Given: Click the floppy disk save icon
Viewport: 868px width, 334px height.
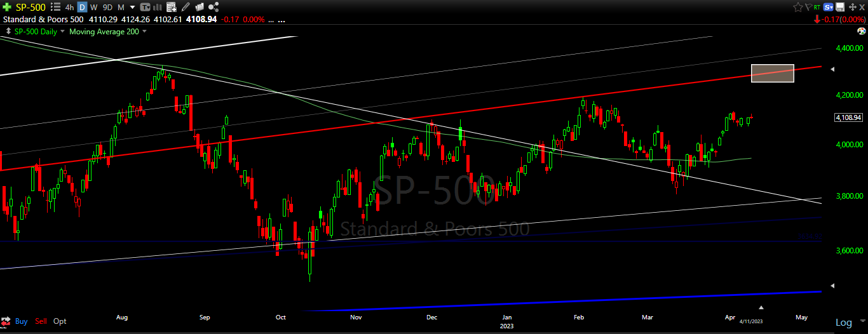Looking at the screenshot, I should [x=840, y=7].
